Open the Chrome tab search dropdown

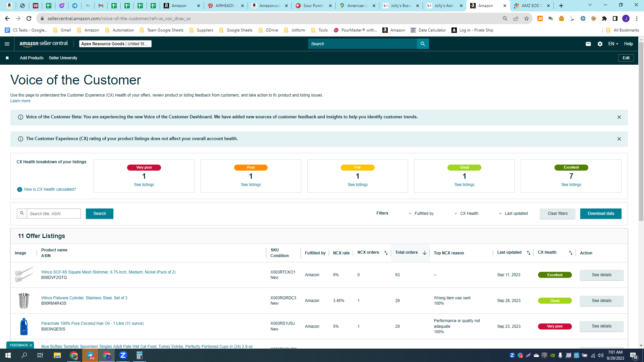590,5
